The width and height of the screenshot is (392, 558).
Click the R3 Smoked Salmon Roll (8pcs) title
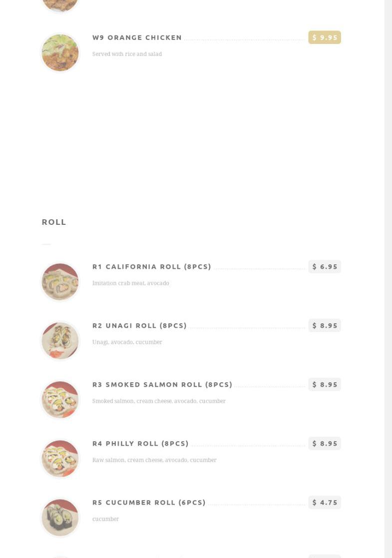click(x=162, y=385)
